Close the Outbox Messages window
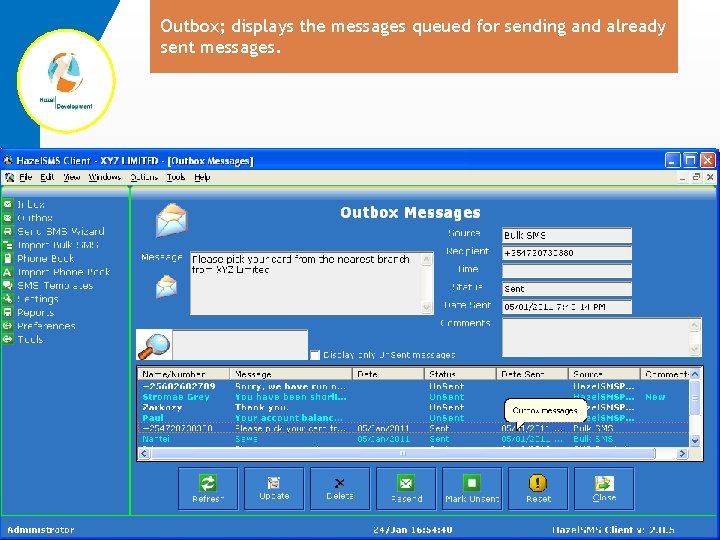The image size is (720, 540). click(604, 489)
